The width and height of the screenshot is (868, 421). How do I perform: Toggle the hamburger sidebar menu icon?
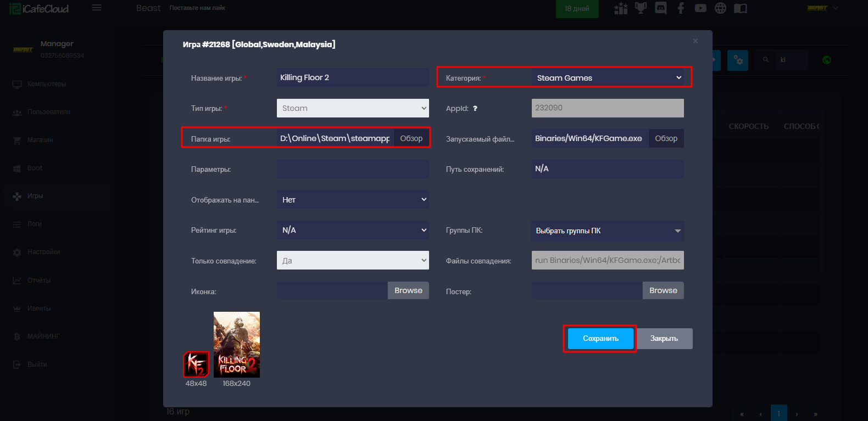97,8
